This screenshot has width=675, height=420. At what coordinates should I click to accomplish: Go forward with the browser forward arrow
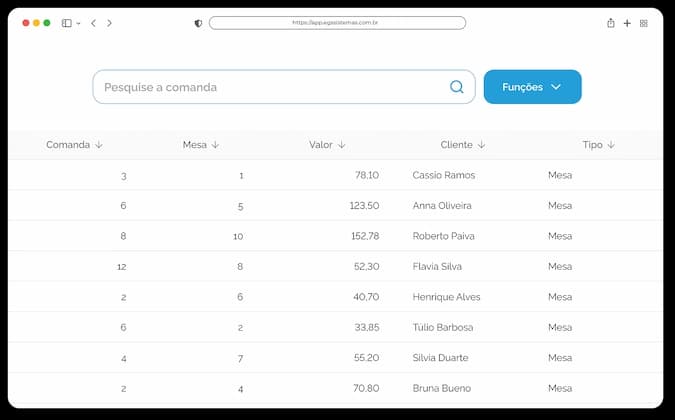pyautogui.click(x=109, y=23)
